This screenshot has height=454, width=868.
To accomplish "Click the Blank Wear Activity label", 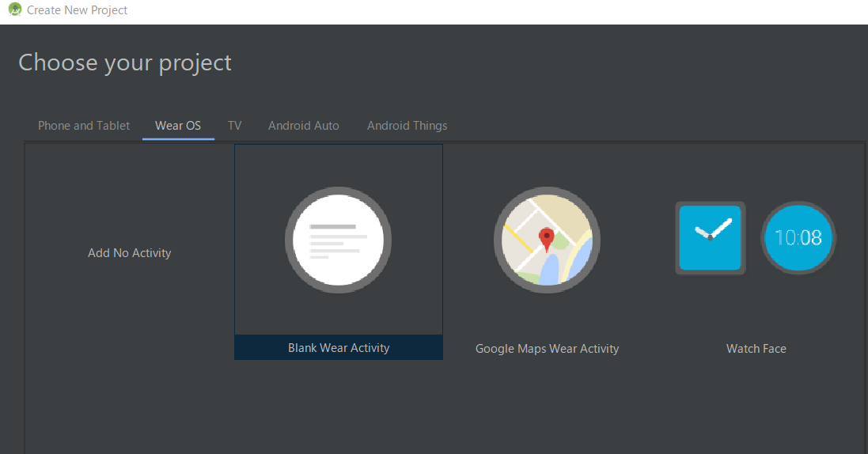I will click(x=339, y=348).
